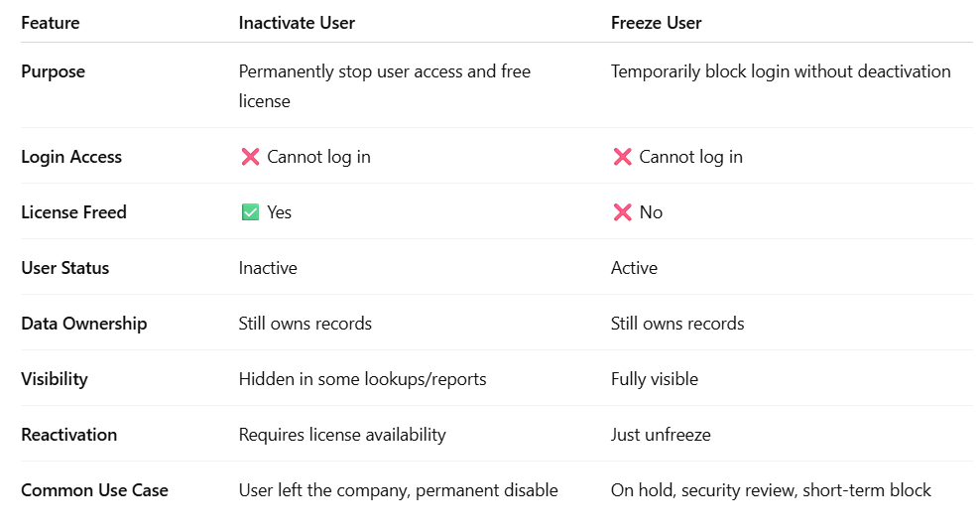
Task: Click the Inactive status cell
Action: (268, 268)
